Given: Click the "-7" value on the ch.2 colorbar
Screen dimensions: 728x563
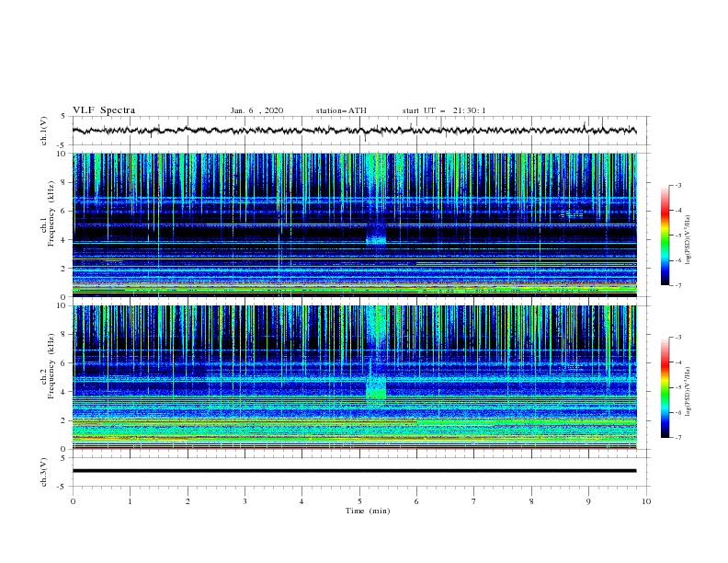Looking at the screenshot, I should point(677,437).
